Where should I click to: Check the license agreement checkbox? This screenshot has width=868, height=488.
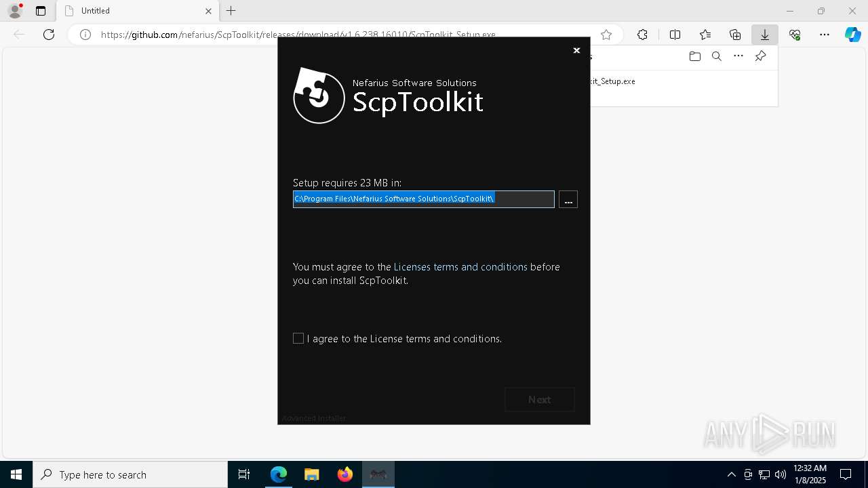coord(298,338)
